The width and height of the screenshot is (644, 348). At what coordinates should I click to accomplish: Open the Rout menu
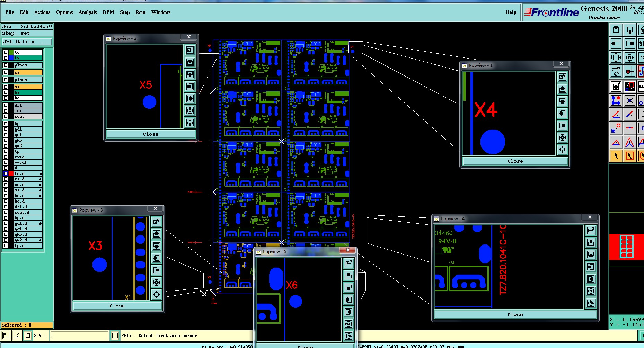click(x=141, y=12)
